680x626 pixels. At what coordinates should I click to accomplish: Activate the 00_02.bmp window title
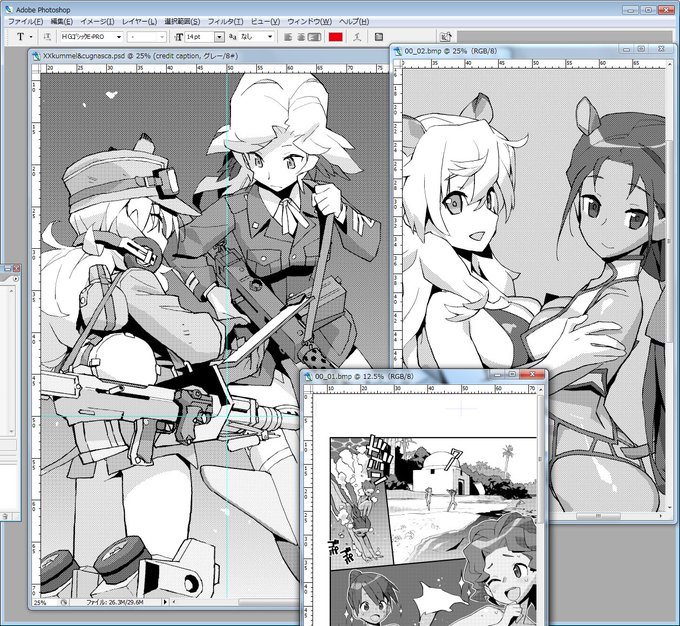click(x=450, y=51)
